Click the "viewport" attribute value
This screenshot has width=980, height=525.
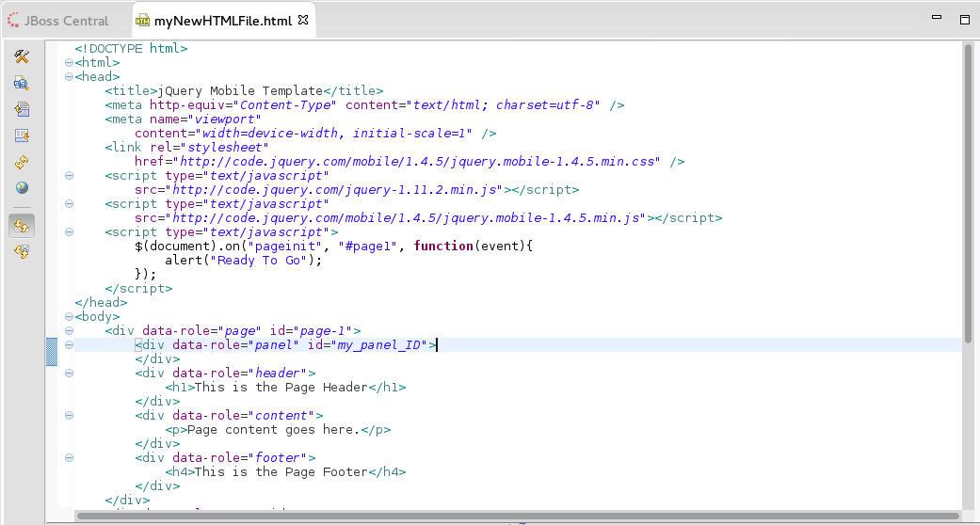click(x=226, y=119)
